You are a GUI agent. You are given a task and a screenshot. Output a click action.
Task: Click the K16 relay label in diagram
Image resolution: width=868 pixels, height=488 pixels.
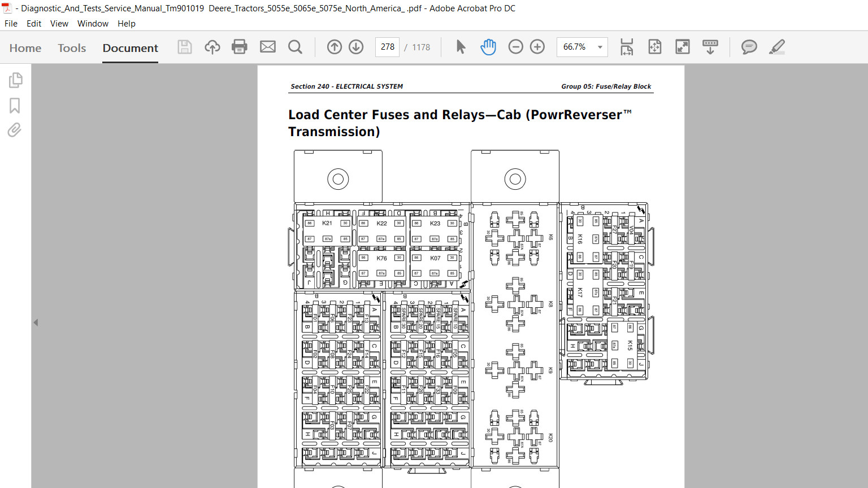click(x=580, y=239)
